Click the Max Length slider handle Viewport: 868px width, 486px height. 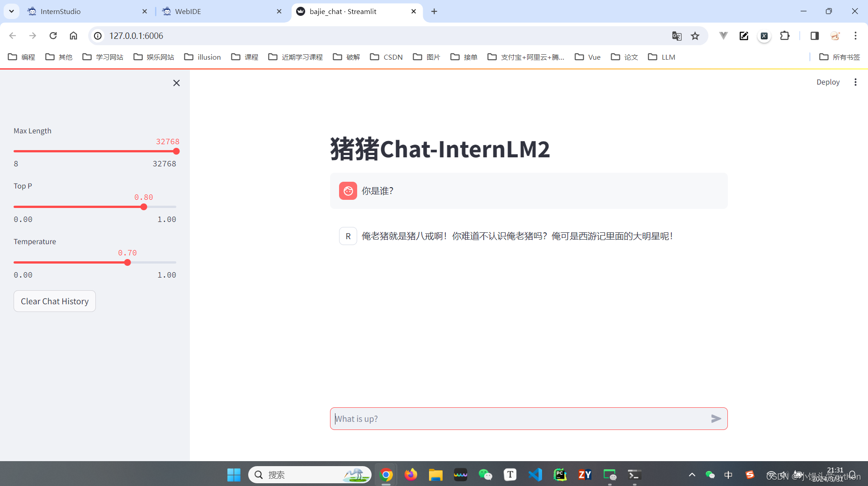coord(176,151)
